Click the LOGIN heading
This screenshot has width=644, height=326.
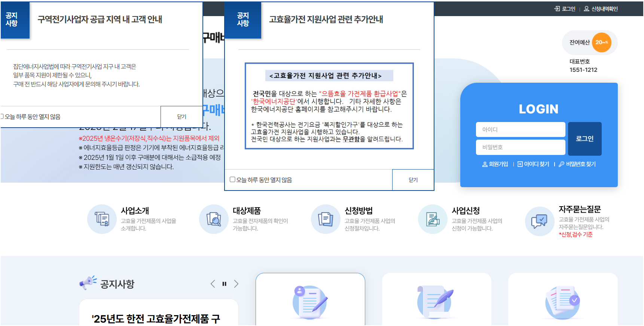click(x=538, y=109)
